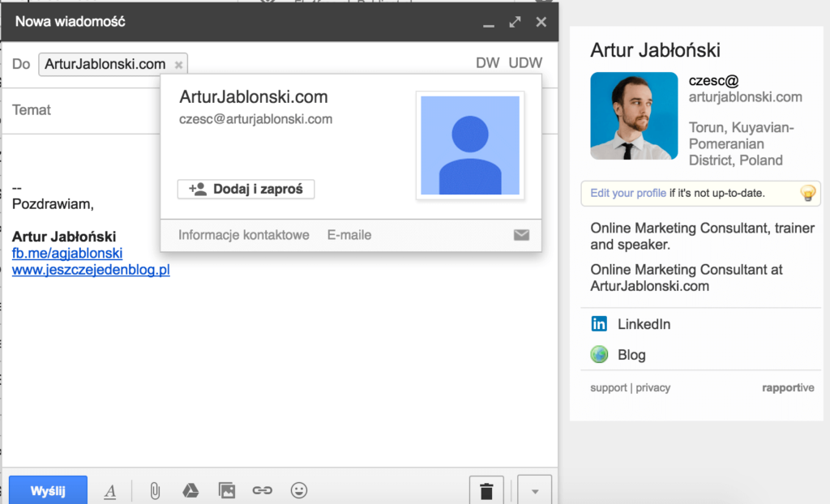Open E-maile in contact card
Screen dimensions: 830x504
click(349, 235)
